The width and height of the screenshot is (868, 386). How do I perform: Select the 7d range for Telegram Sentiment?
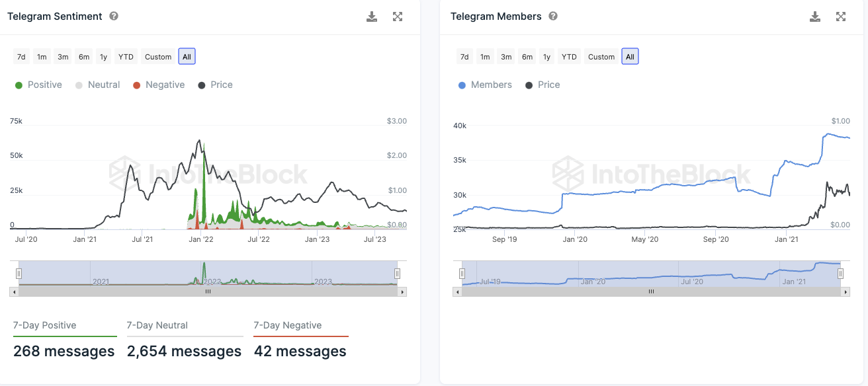[x=21, y=57]
